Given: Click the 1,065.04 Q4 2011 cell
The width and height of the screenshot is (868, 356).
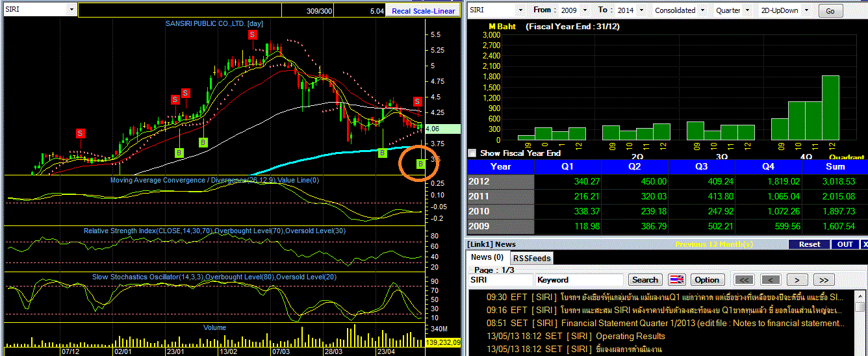Looking at the screenshot, I should click(769, 197).
